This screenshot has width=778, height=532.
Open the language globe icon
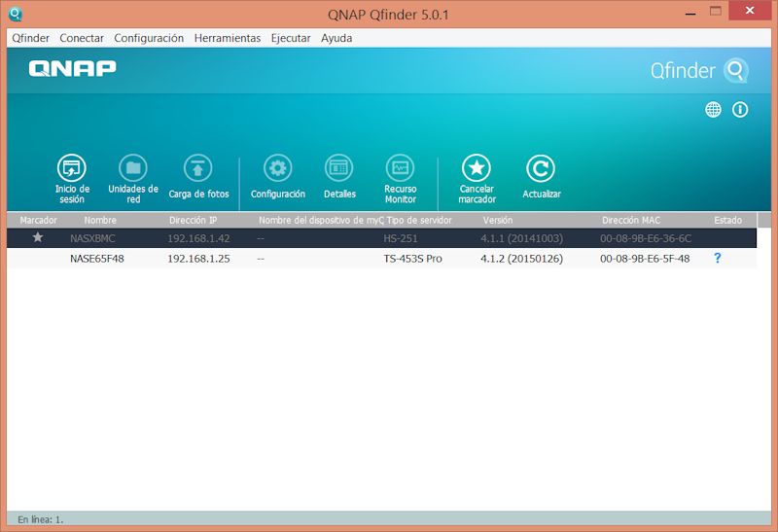tap(714, 110)
